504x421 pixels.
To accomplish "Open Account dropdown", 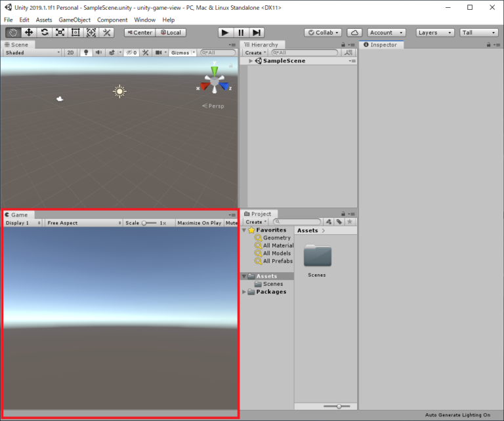I will pos(387,32).
